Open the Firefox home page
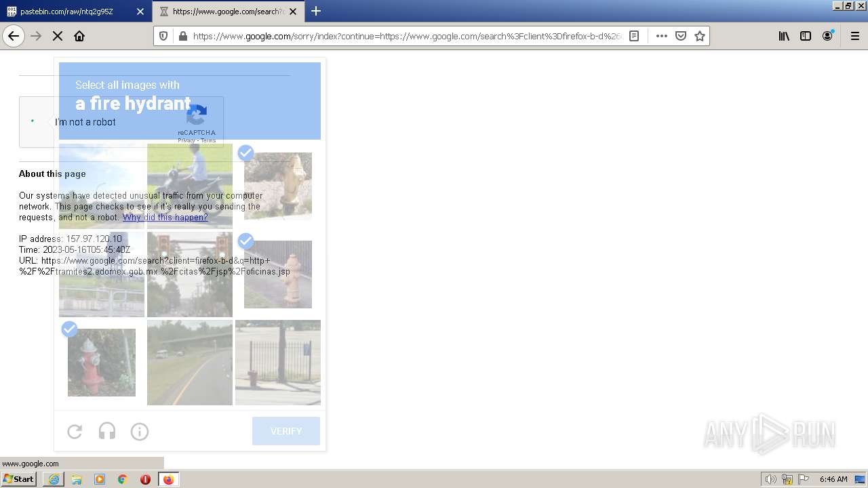 pyautogui.click(x=79, y=36)
